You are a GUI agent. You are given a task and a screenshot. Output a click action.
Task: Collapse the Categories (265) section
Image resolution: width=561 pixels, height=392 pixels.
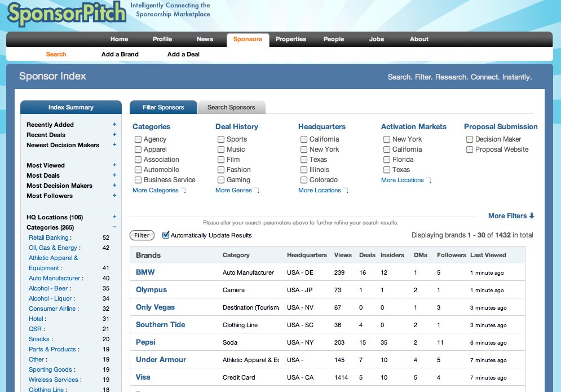pos(114,227)
